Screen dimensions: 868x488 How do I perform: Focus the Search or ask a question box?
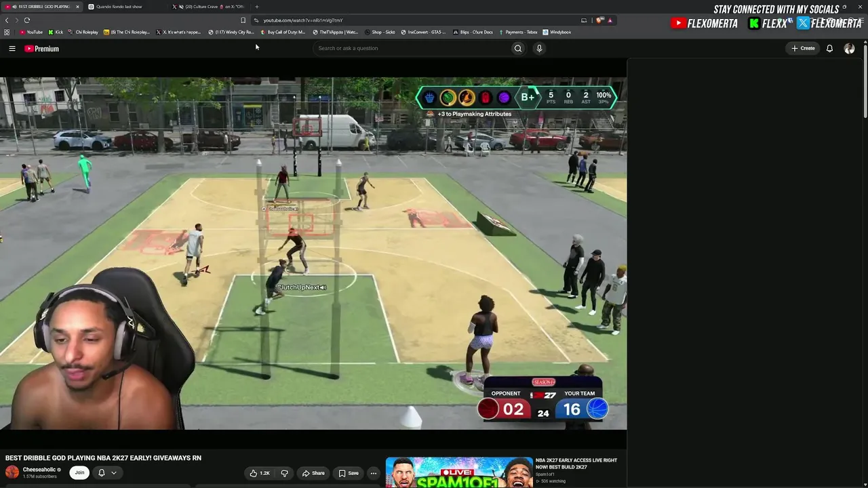click(414, 48)
